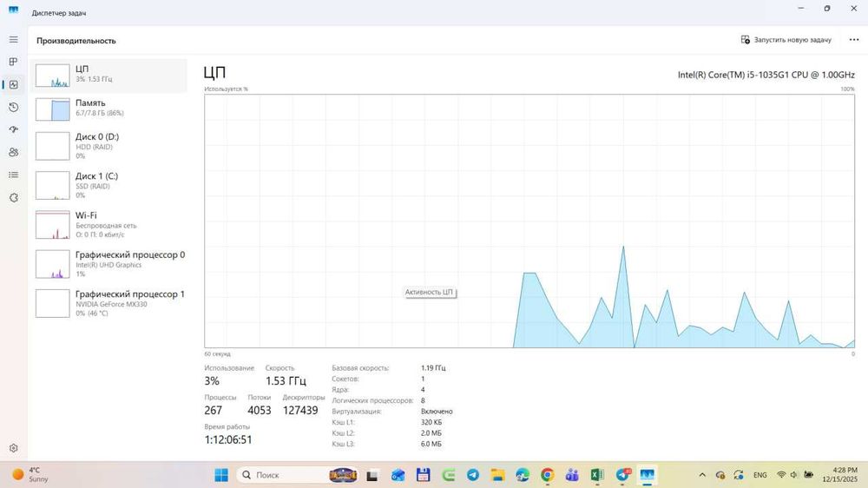Select Диск 0 (D:) in the sidebar

(x=108, y=146)
